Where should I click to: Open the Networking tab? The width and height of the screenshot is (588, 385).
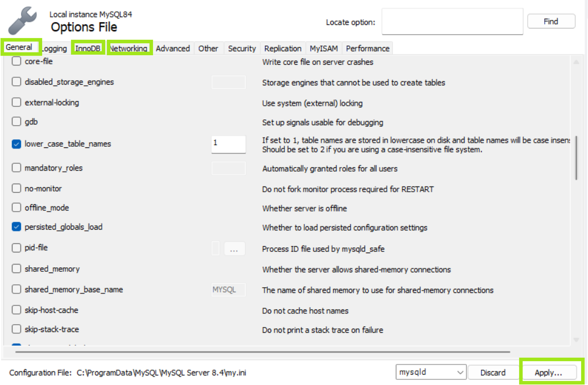129,48
